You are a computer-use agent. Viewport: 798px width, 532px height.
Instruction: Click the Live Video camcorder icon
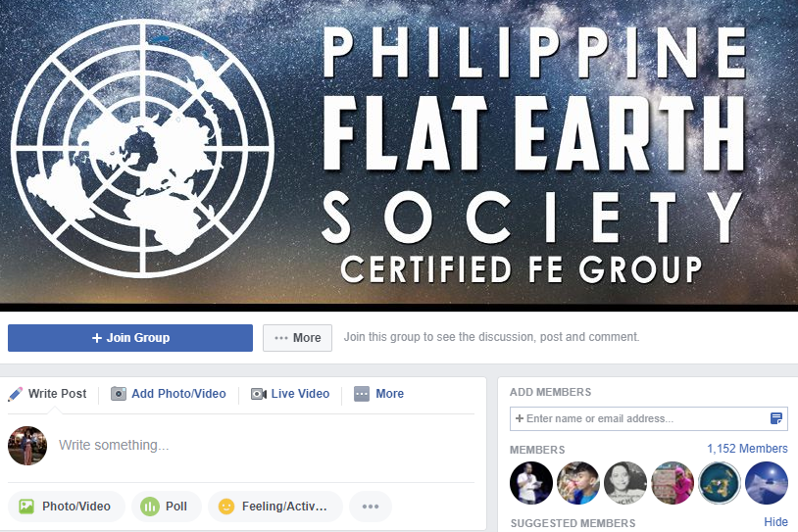259,394
